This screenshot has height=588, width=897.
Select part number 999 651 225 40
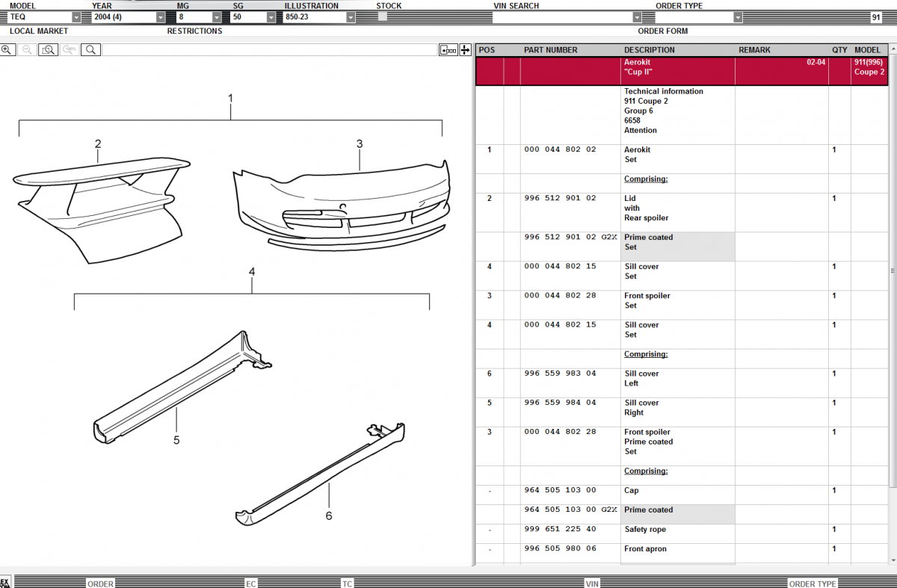(561, 530)
